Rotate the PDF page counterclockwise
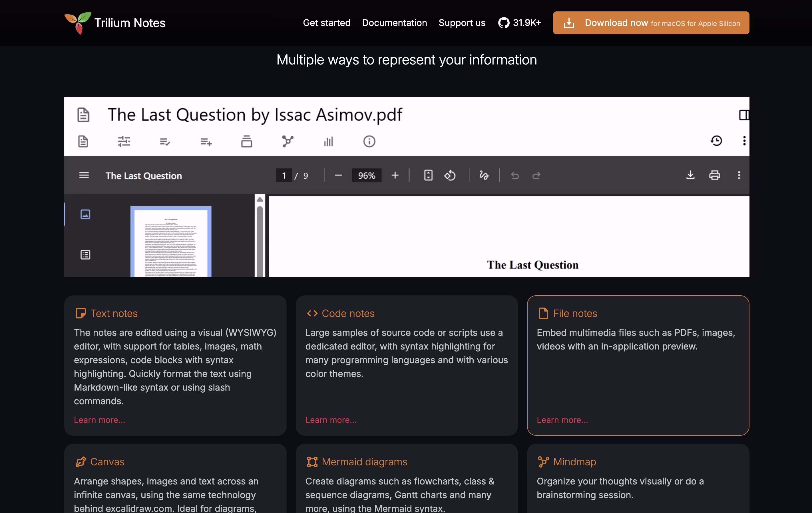The image size is (812, 513). tap(449, 175)
